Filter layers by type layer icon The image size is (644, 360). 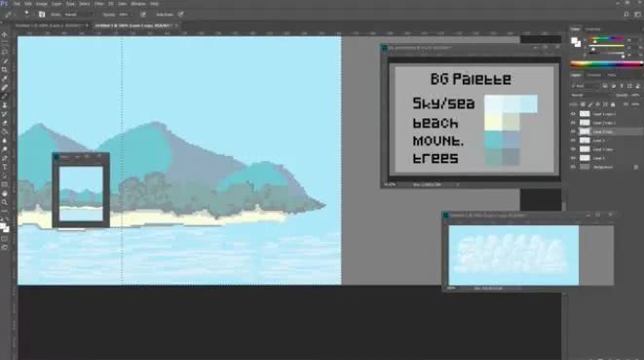(622, 86)
